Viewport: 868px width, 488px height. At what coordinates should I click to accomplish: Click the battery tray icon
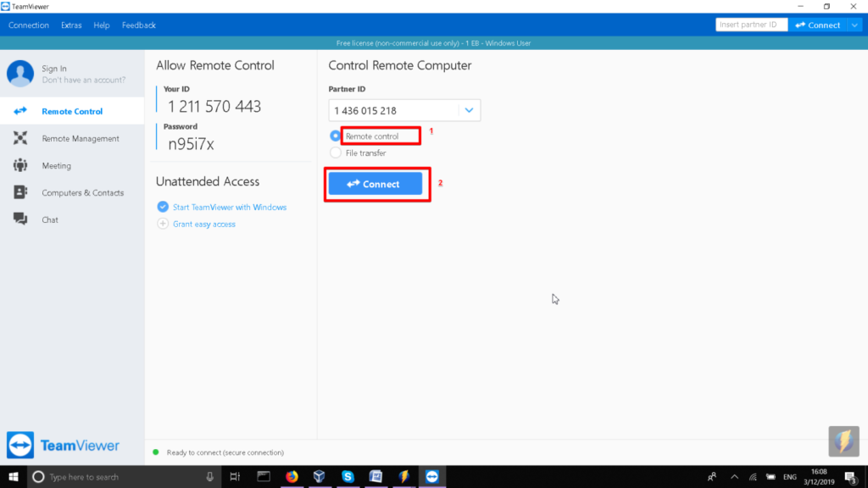771,476
